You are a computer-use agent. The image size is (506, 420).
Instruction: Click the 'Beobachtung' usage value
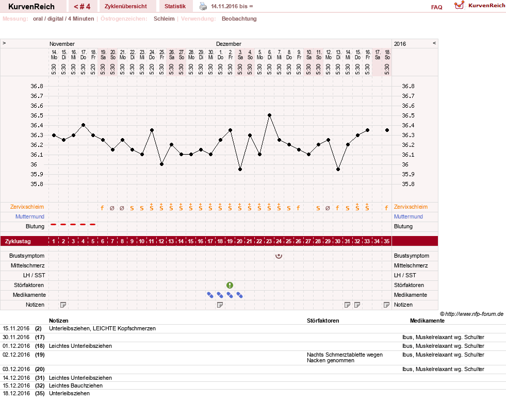click(239, 19)
